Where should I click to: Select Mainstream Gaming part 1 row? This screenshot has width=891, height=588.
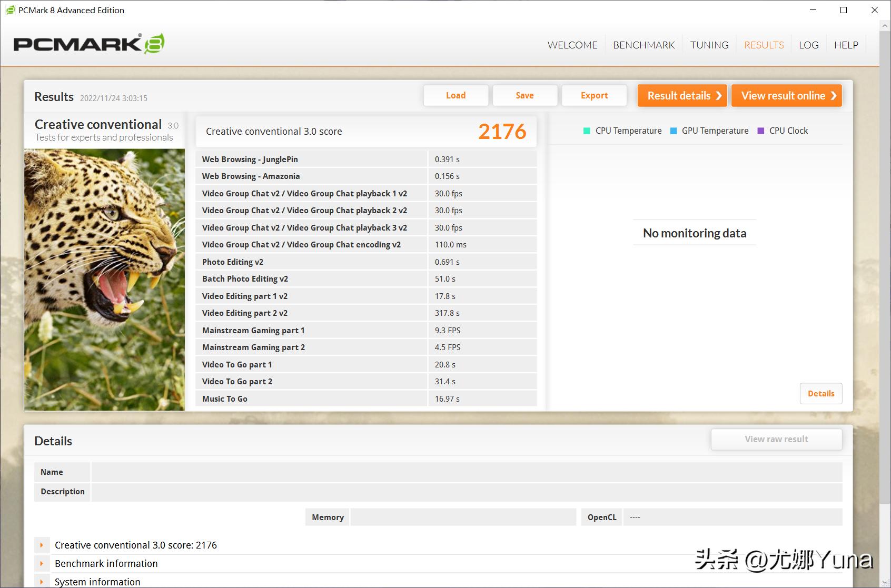[x=367, y=330]
